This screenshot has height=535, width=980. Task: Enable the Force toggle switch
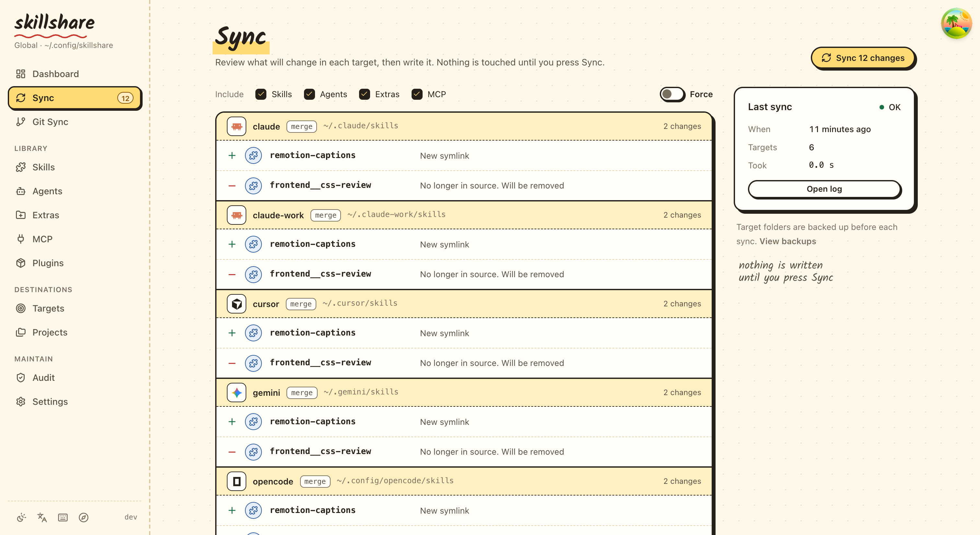click(x=672, y=94)
